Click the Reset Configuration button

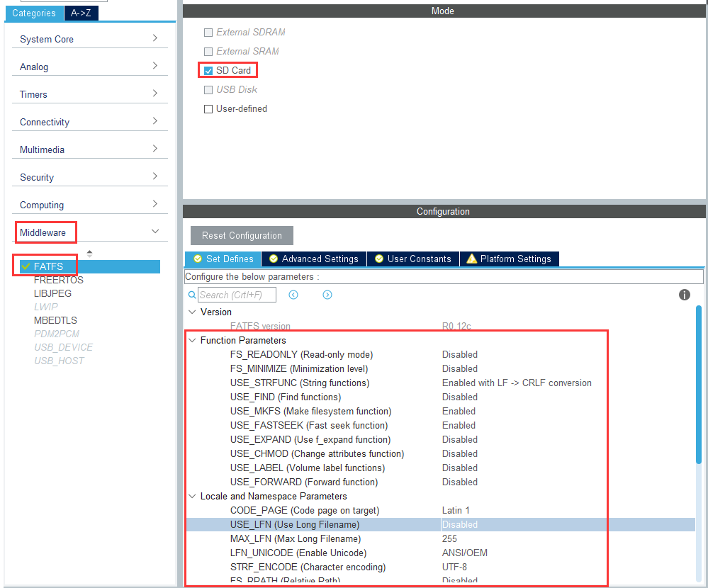(x=242, y=235)
